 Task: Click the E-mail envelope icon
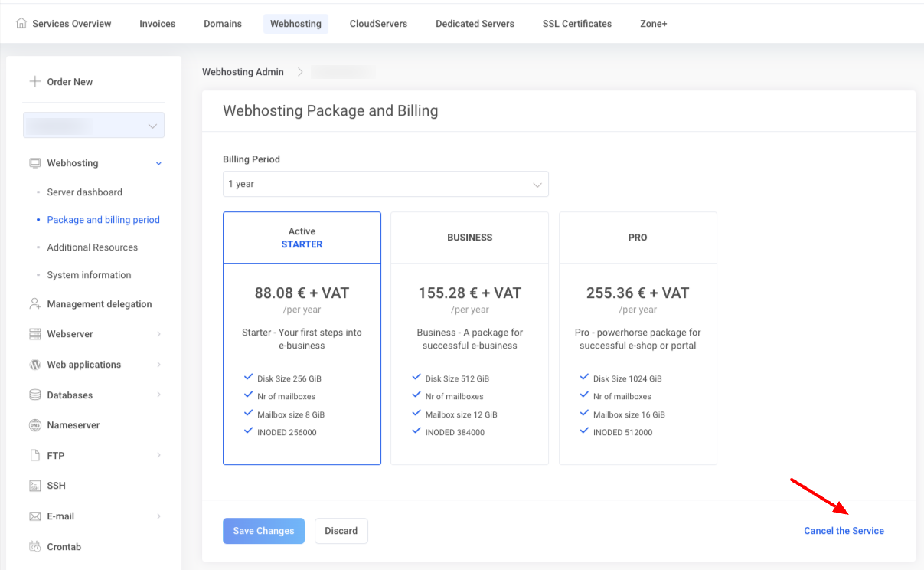(x=34, y=516)
